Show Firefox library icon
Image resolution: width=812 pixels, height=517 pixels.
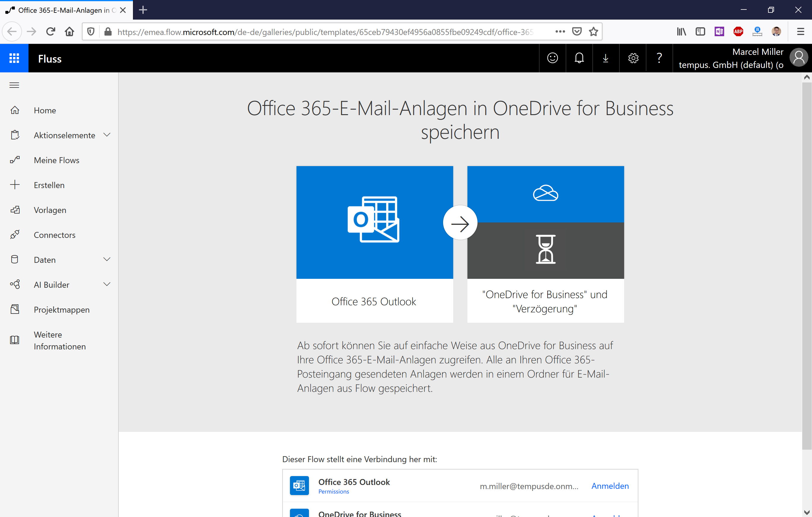click(681, 32)
